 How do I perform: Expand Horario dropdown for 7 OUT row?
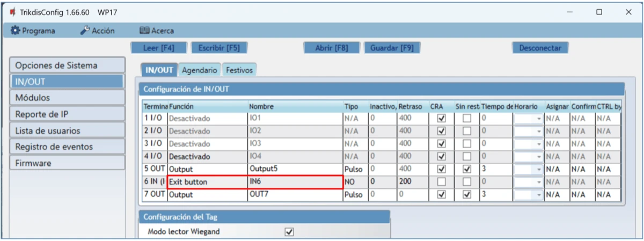(x=539, y=195)
